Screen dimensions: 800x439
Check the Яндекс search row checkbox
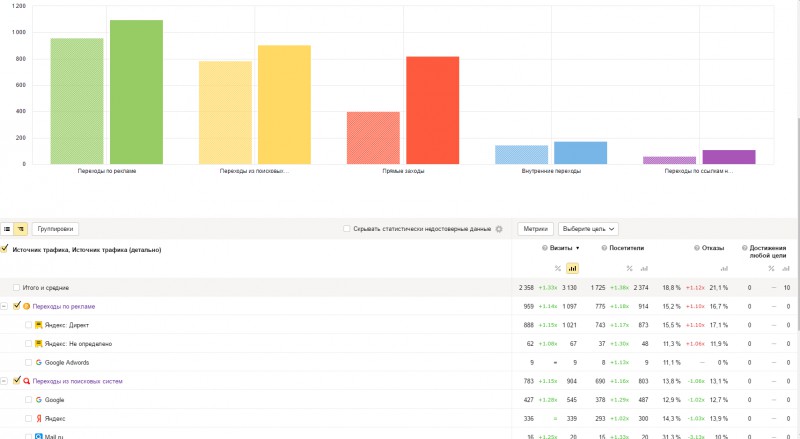point(29,419)
